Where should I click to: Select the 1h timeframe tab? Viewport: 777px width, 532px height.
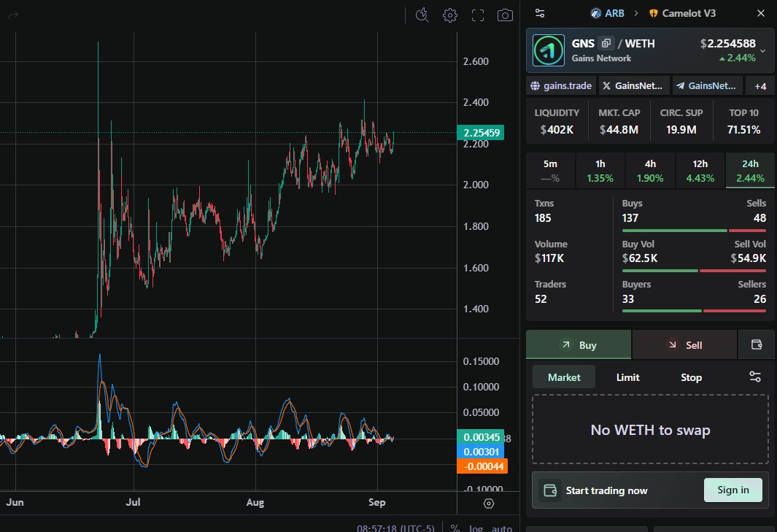(600, 171)
